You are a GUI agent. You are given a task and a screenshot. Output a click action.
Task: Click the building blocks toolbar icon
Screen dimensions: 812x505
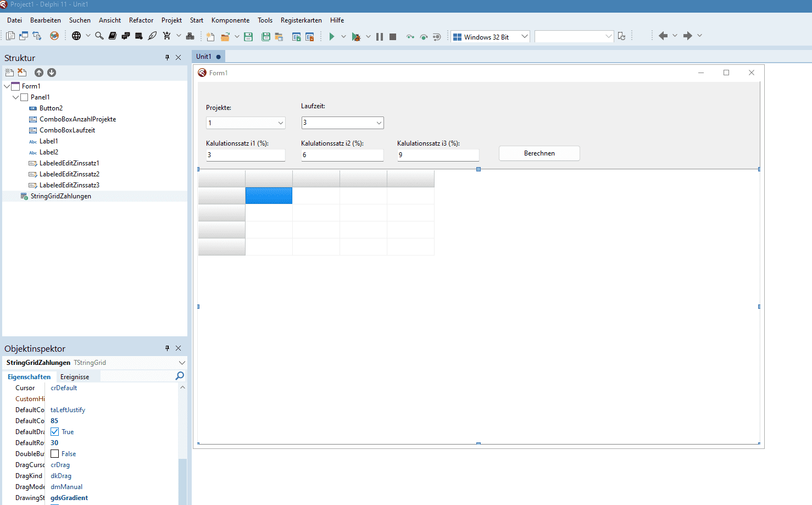click(190, 36)
